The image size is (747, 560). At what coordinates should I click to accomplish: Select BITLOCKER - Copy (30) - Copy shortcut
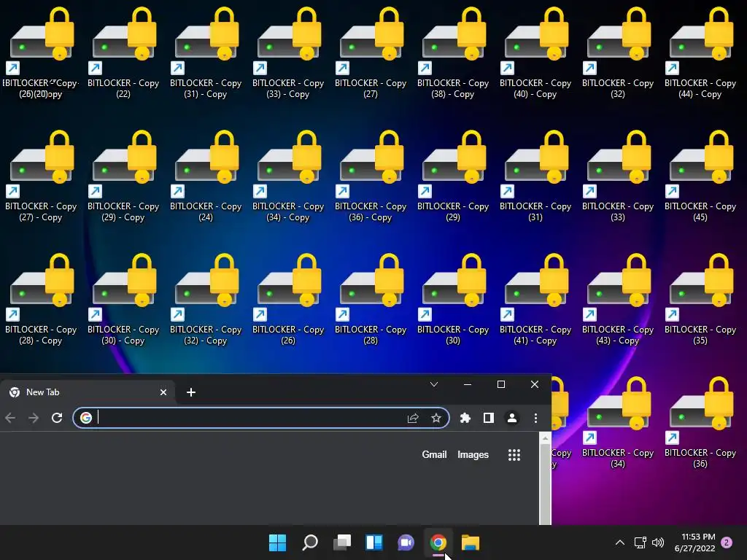click(123, 299)
